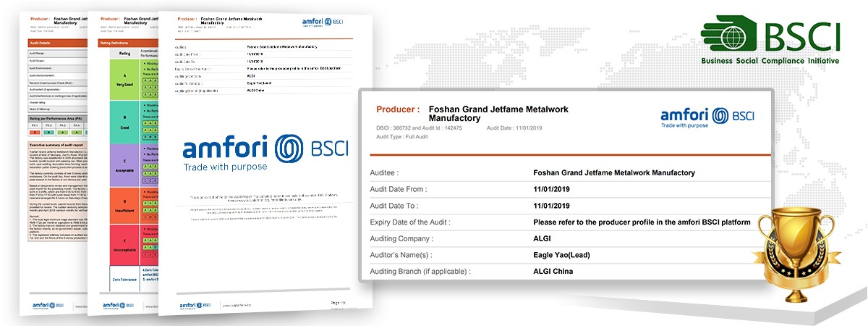This screenshot has height=326, width=868.
Task: Click the 'Producer :' label in the card
Action: pyautogui.click(x=398, y=109)
